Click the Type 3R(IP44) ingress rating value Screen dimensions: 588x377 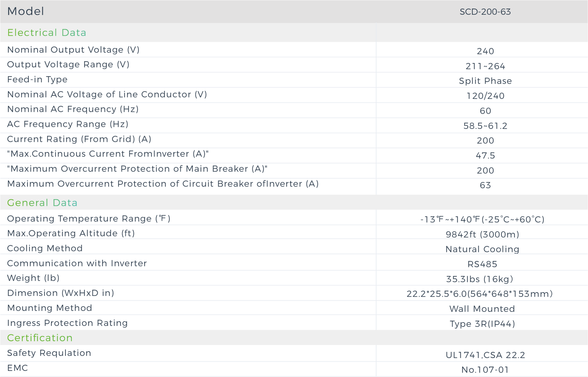(482, 324)
